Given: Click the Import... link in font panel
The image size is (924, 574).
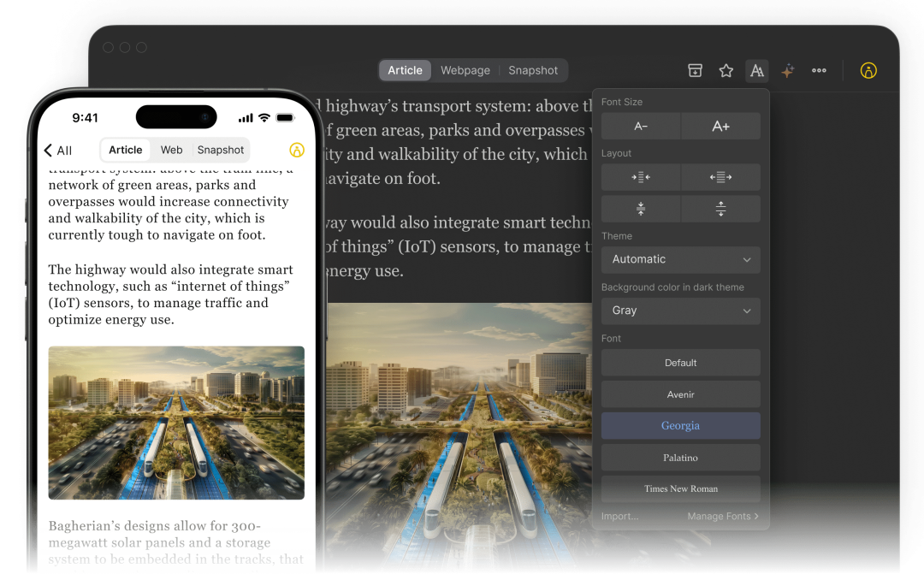Looking at the screenshot, I should point(619,516).
